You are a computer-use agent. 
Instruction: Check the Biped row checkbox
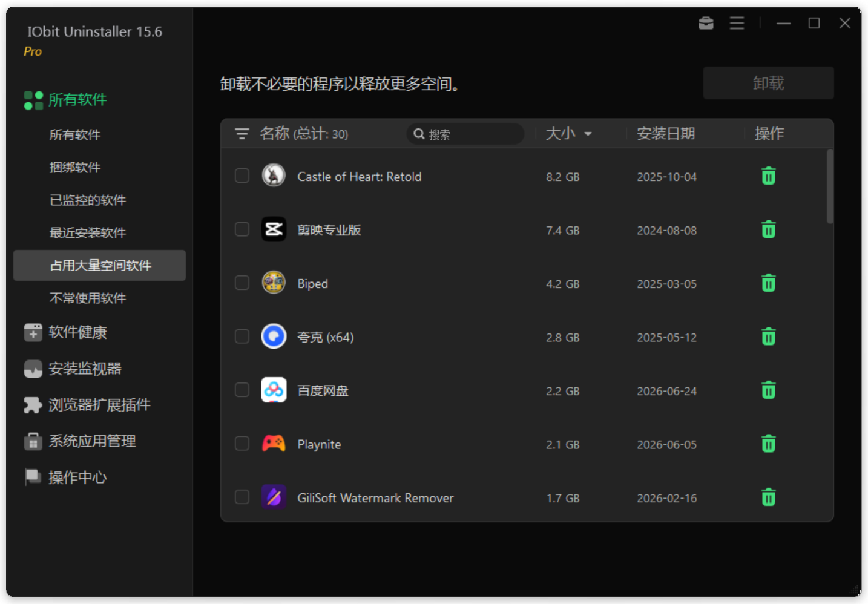(x=242, y=283)
